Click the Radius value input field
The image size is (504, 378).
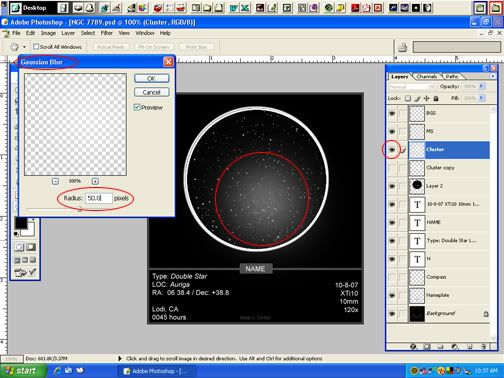click(x=99, y=198)
